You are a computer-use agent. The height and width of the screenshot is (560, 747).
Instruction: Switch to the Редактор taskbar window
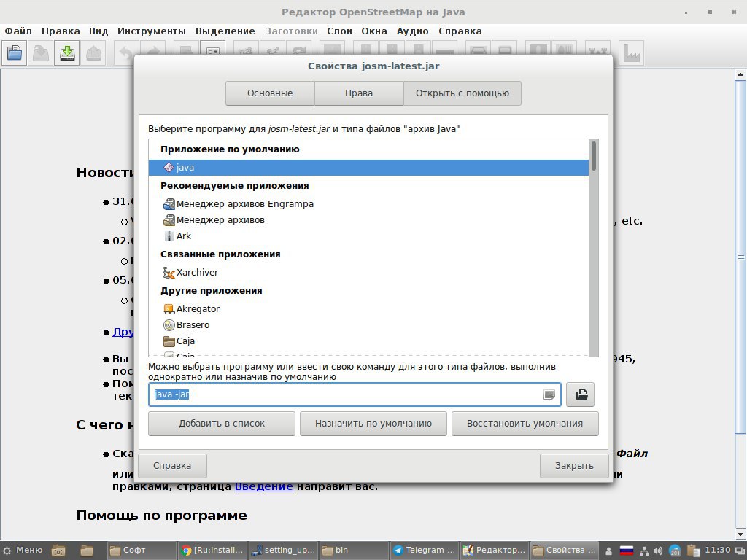click(x=495, y=551)
